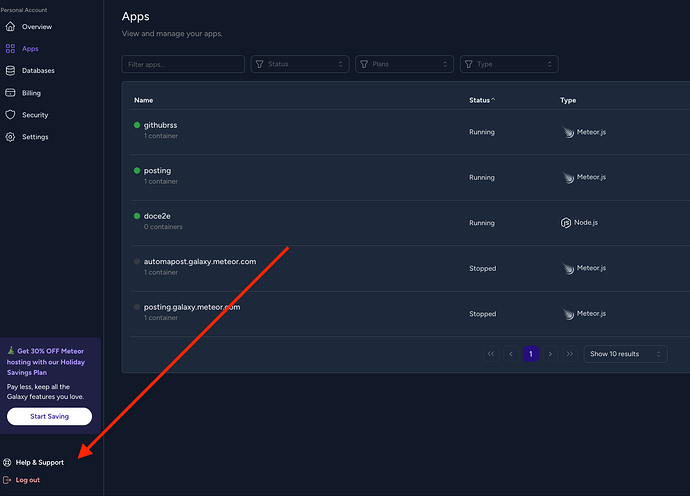690x496 pixels.
Task: Click the Security shield icon
Action: click(10, 115)
